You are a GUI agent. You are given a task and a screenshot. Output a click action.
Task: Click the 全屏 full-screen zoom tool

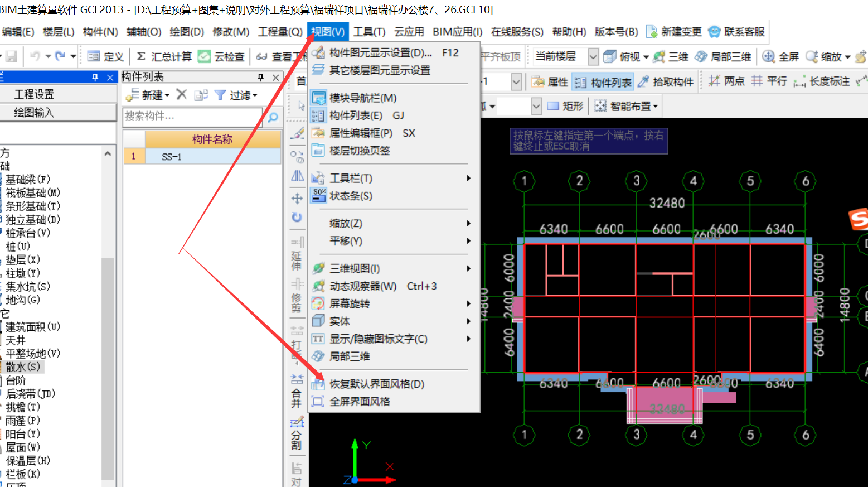click(x=780, y=56)
